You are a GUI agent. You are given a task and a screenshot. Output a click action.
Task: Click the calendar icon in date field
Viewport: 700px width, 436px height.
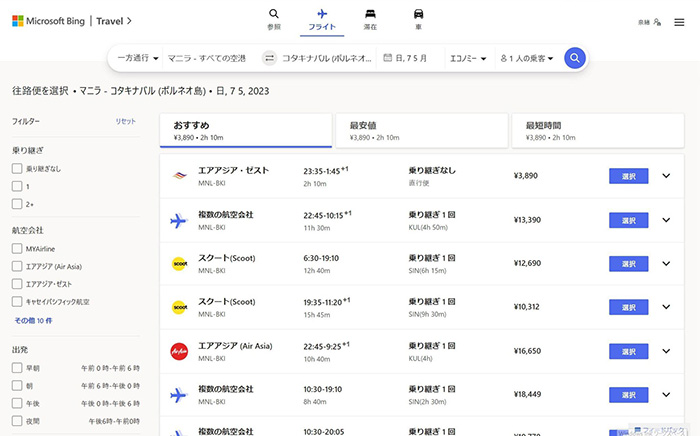[388, 58]
